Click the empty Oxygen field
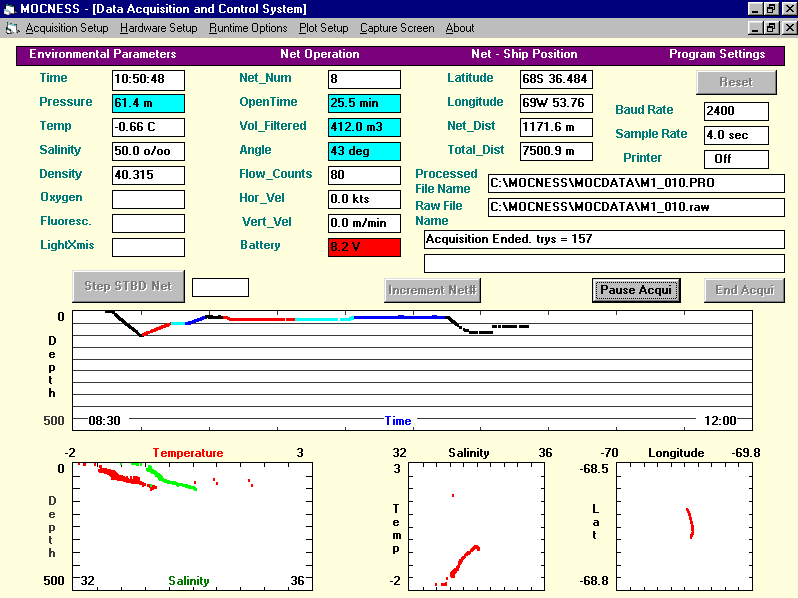798x598 pixels. (148, 199)
